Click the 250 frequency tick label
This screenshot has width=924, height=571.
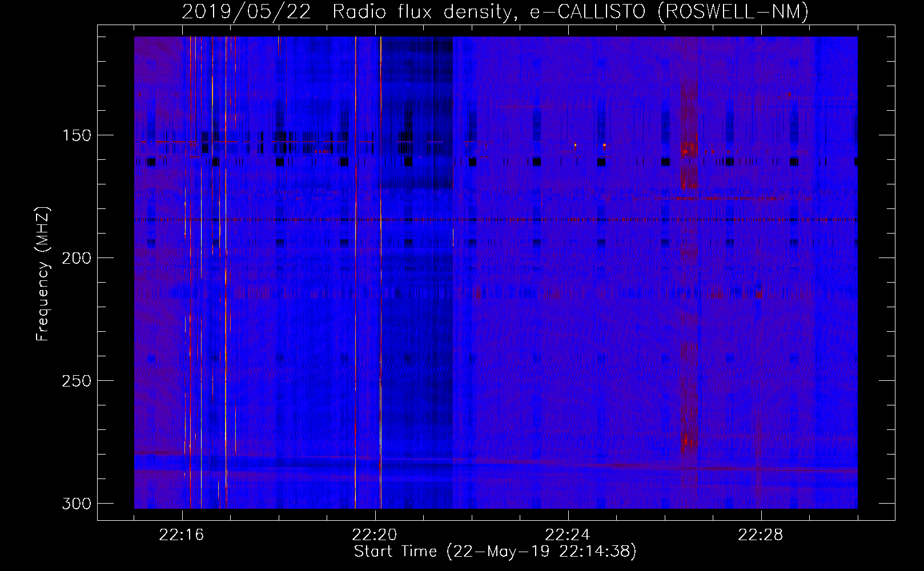pyautogui.click(x=76, y=381)
